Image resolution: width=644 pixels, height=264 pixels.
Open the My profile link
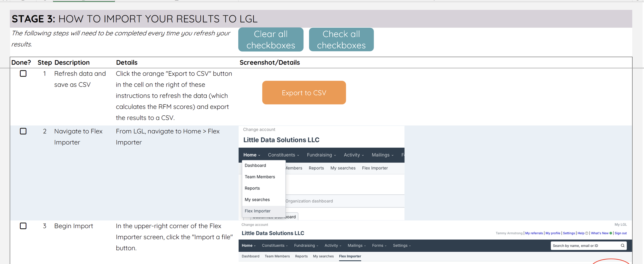pos(553,233)
